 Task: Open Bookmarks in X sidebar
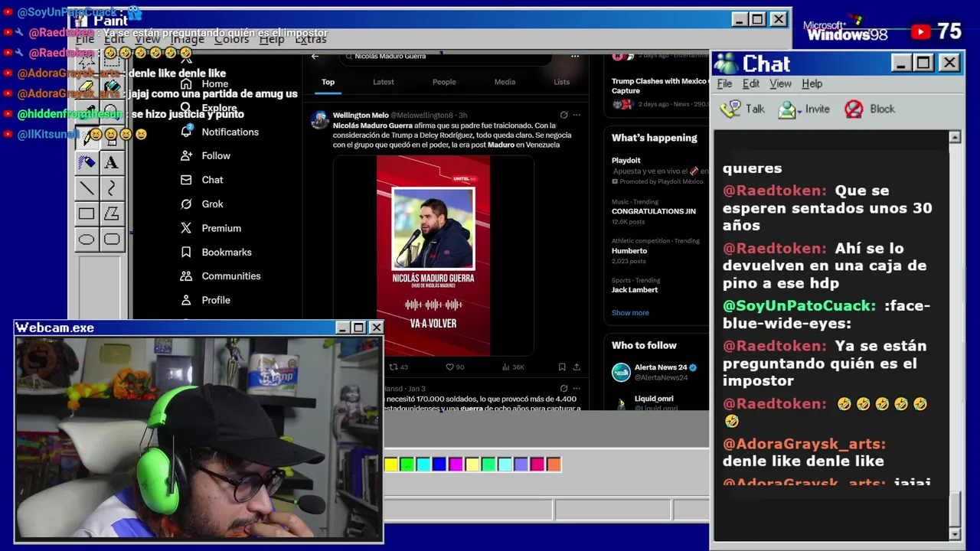tap(186, 252)
